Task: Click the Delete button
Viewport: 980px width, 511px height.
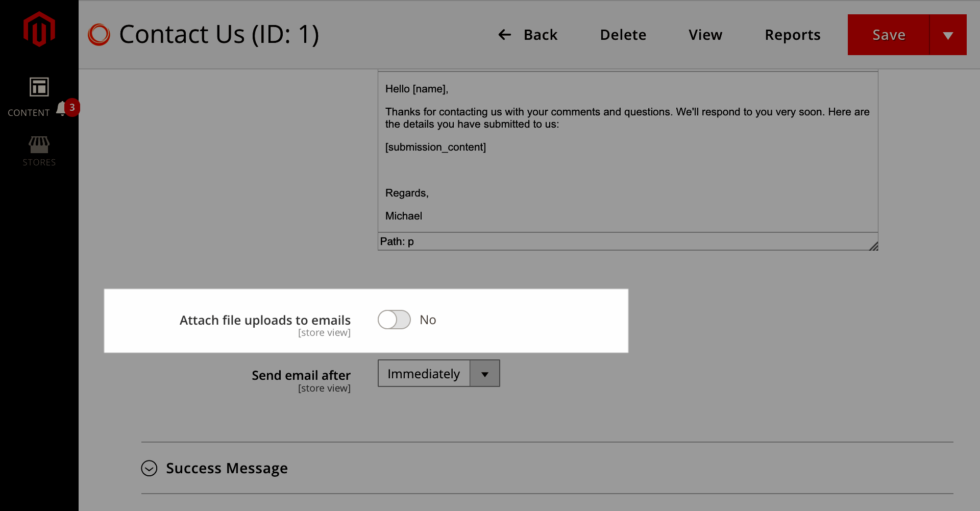Action: [623, 35]
